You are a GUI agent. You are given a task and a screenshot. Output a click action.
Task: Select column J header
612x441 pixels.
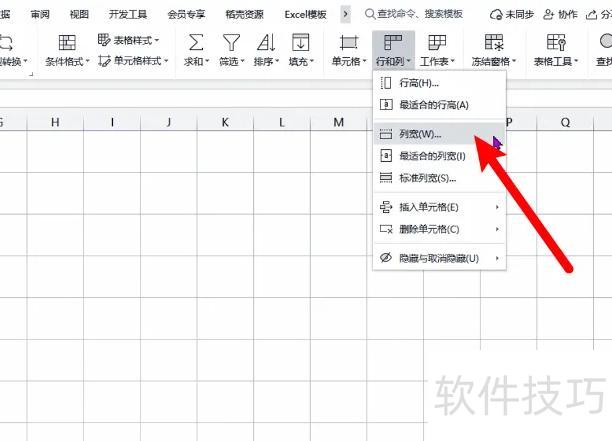(x=169, y=122)
